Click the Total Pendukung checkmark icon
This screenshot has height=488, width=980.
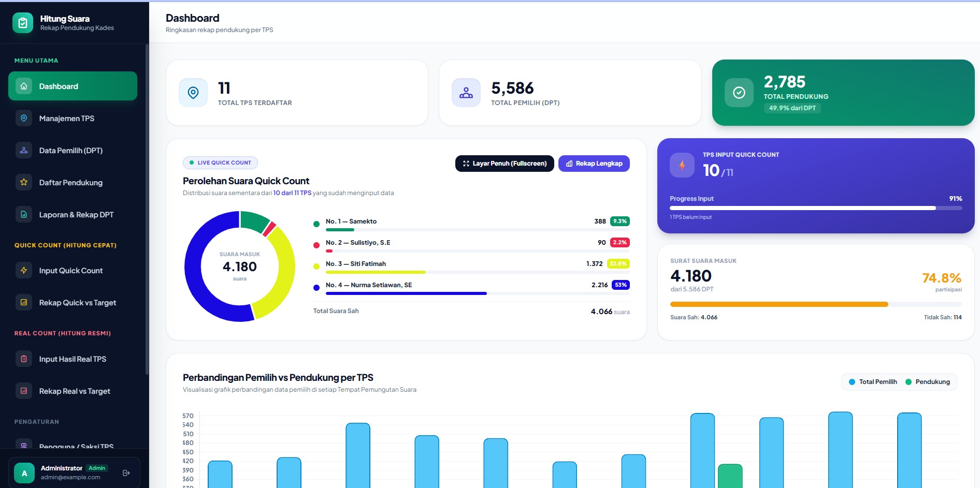tap(739, 93)
